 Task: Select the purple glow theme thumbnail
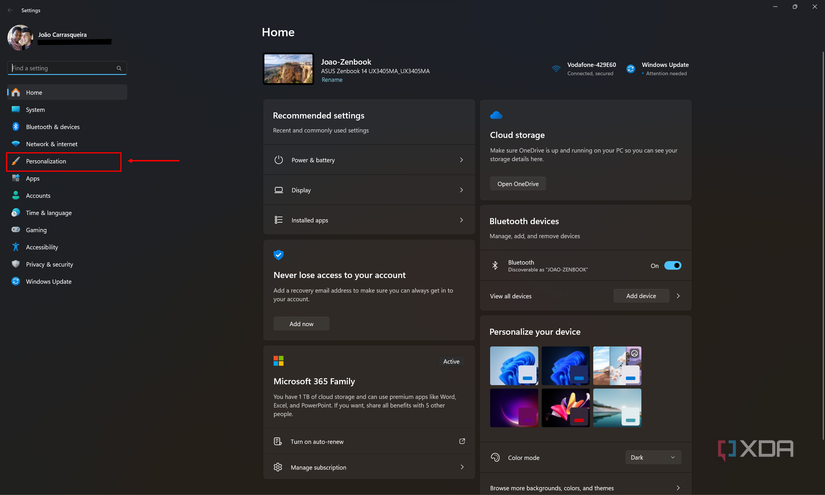click(514, 408)
